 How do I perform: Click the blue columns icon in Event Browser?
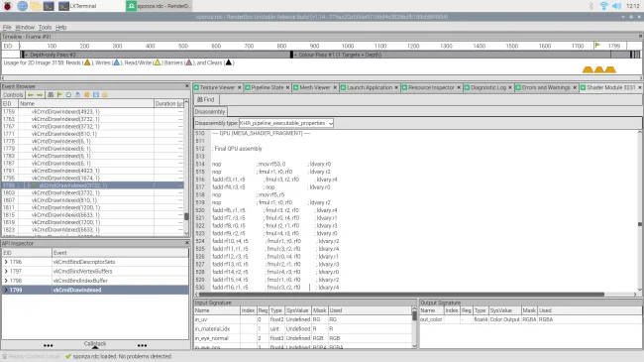coord(96,94)
